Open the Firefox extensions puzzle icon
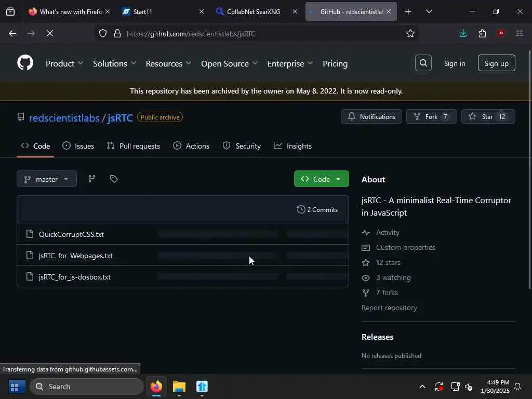This screenshot has width=532, height=399. point(482,33)
